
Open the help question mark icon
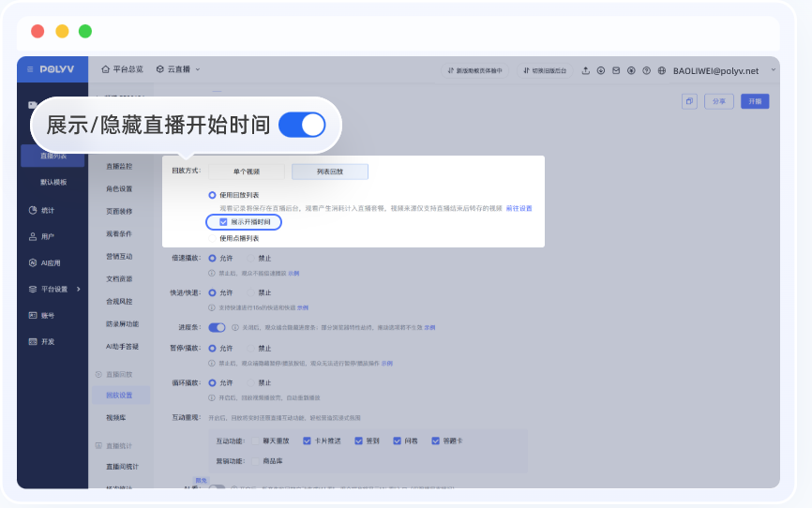(646, 70)
